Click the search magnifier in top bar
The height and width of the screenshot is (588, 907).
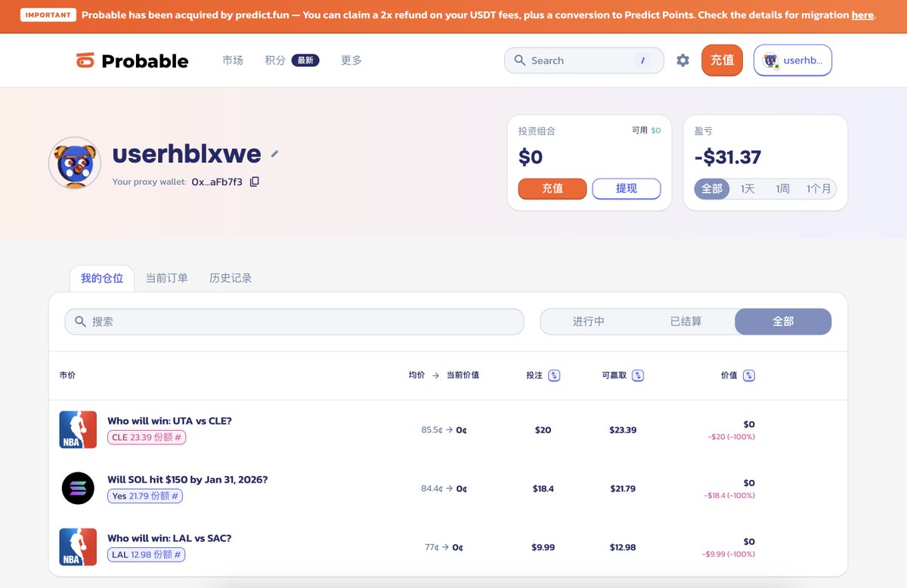pyautogui.click(x=520, y=60)
